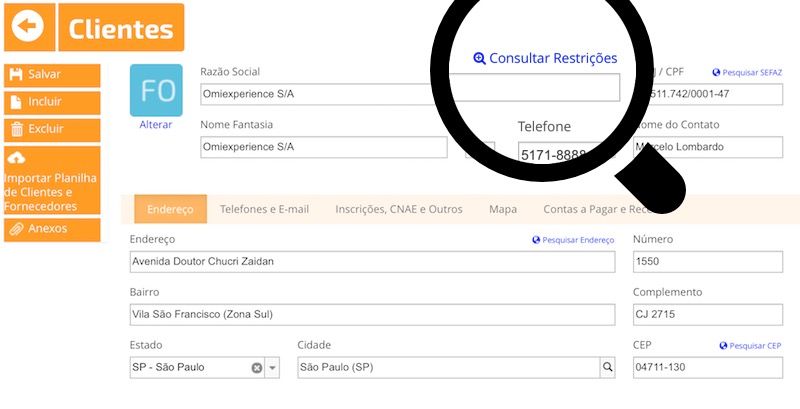The width and height of the screenshot is (800, 409).
Task: Select the Mapa tab
Action: (x=503, y=209)
